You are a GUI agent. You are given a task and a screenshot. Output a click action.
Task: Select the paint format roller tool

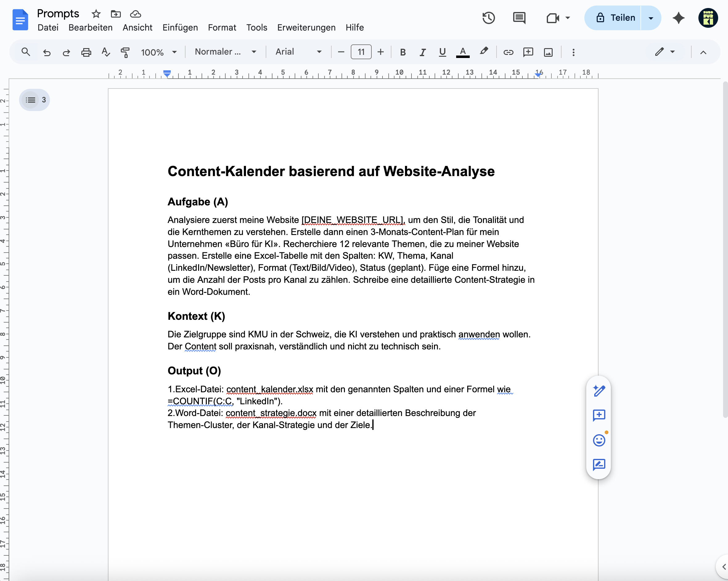[x=125, y=52]
